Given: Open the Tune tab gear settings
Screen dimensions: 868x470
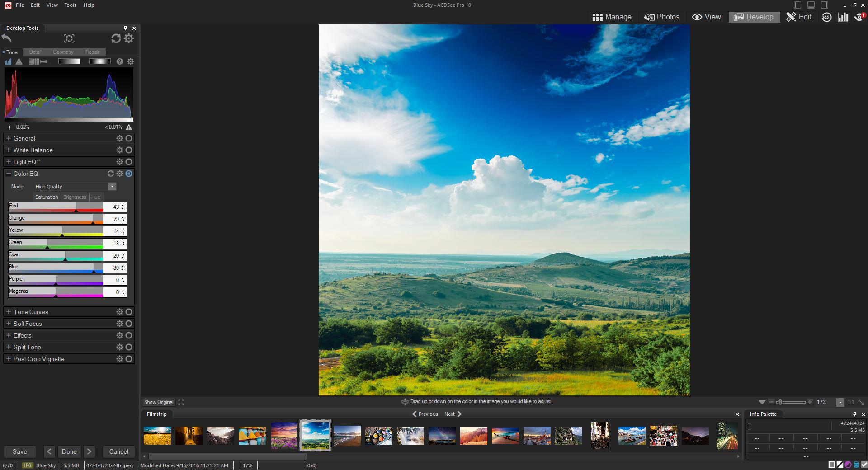Looking at the screenshot, I should 131,61.
